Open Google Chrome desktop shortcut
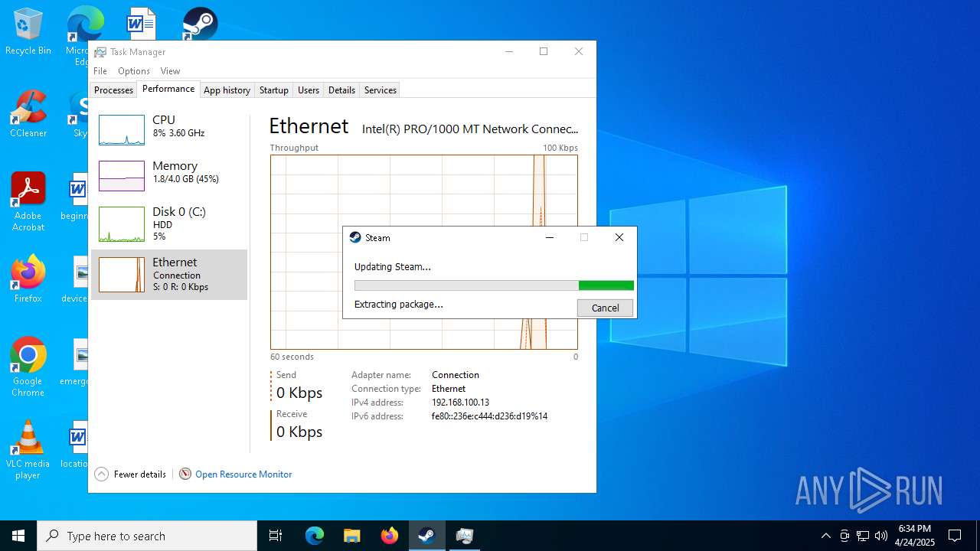 click(28, 367)
